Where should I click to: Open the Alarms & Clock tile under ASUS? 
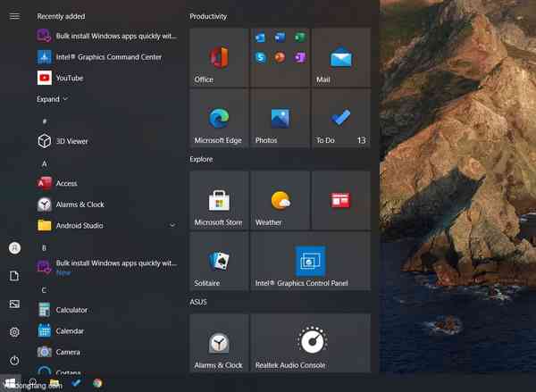pos(219,343)
